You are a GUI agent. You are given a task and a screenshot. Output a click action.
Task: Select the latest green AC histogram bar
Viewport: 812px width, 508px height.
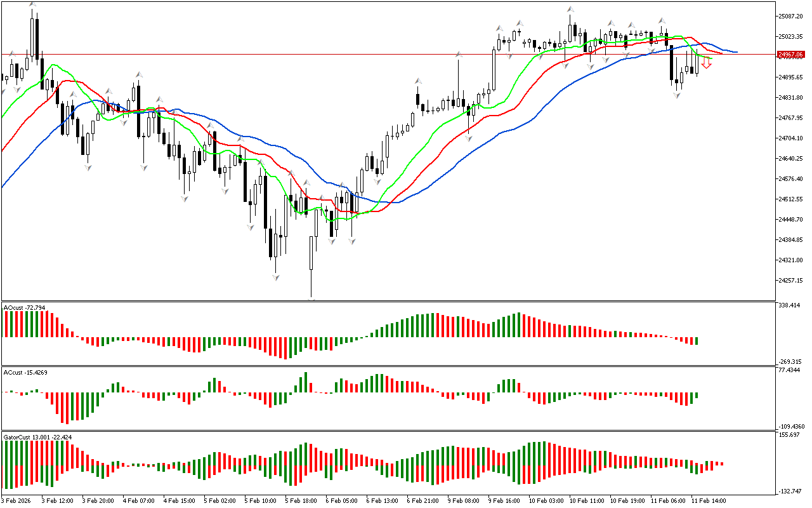pos(697,395)
